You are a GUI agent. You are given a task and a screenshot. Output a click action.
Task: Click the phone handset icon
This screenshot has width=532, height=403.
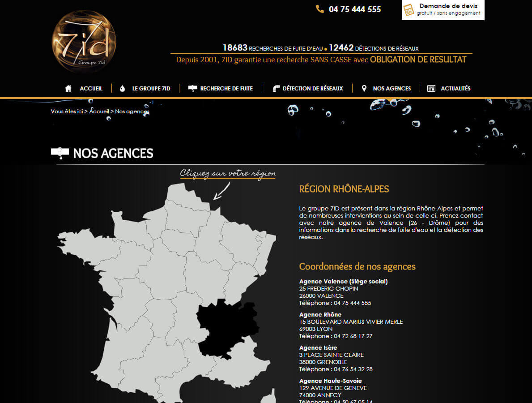[319, 9]
